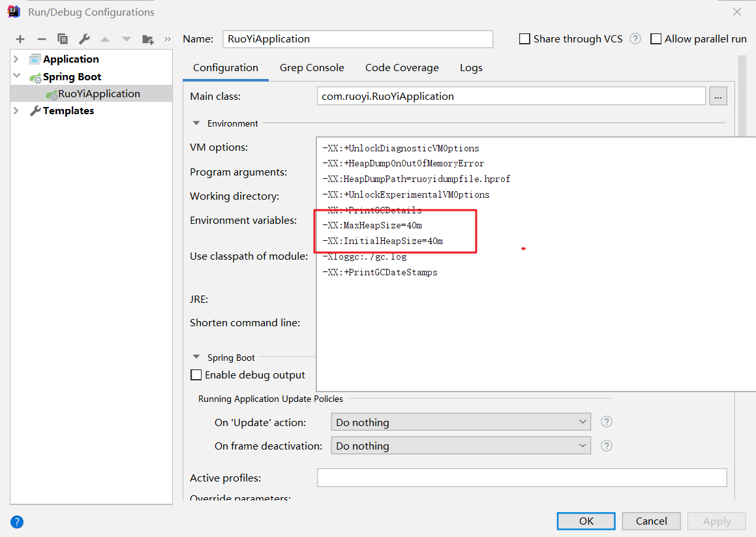Screen dimensions: 756x537
Task: Click the +HeapDumpOnOutOfMemoryError line
Action: click(403, 164)
